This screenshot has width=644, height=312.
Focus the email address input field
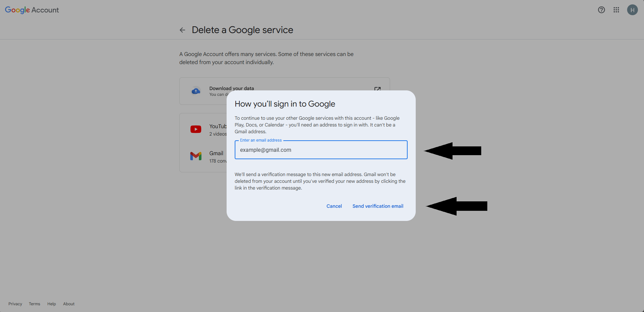pyautogui.click(x=321, y=150)
